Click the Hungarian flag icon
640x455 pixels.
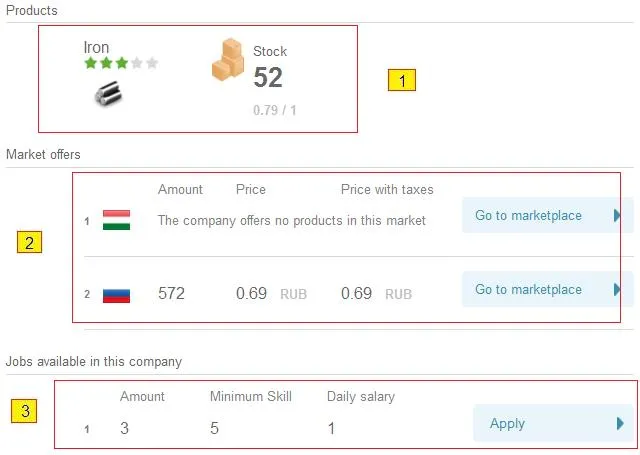(x=116, y=220)
